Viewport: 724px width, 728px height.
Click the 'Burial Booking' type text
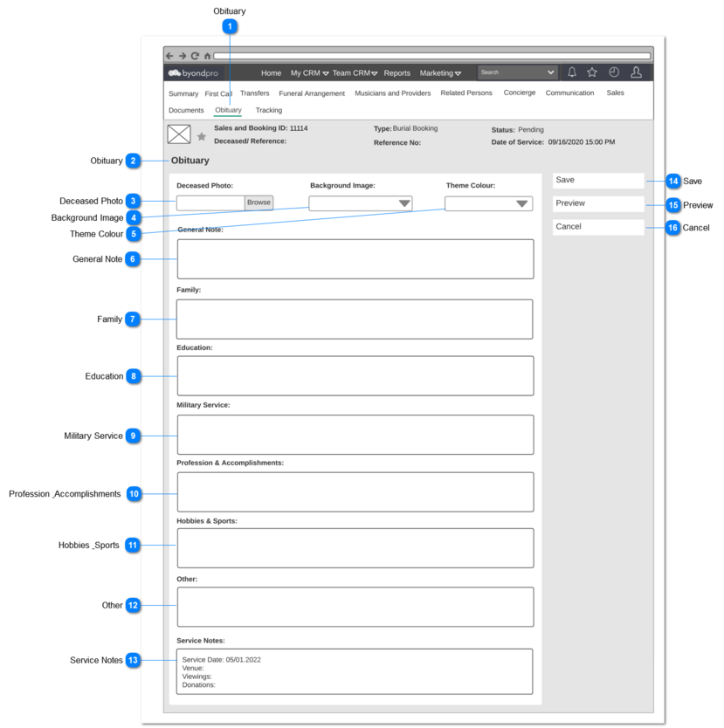tap(415, 128)
